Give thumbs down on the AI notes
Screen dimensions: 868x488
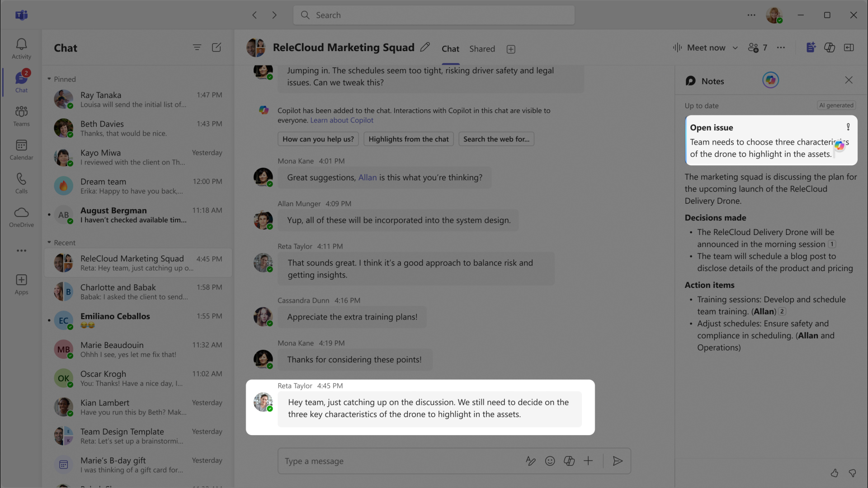(853, 473)
